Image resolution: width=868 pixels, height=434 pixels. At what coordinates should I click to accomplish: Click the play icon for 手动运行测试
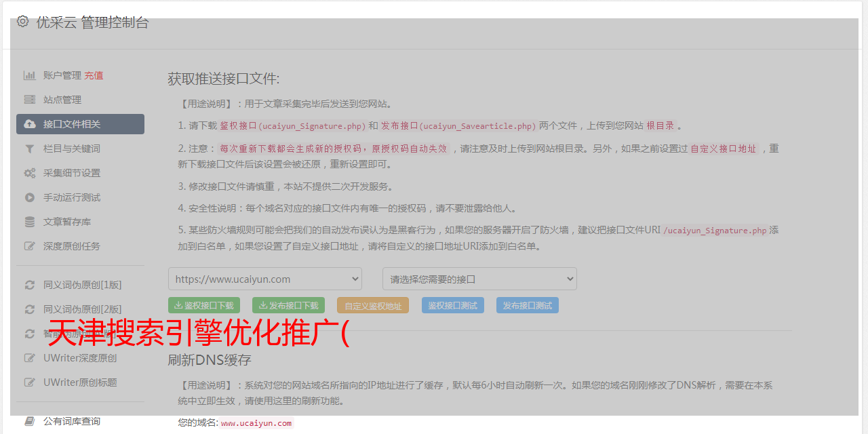(x=30, y=197)
